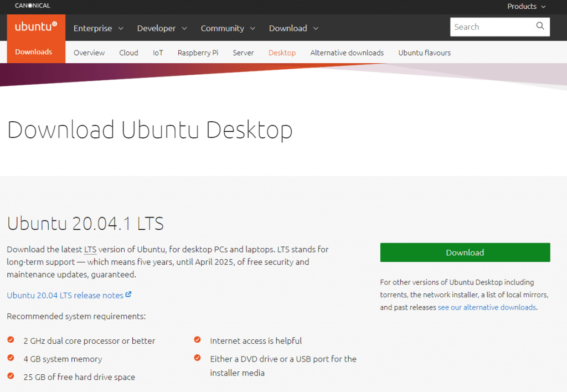Click the external link icon after release notes
567x392 pixels.
(128, 295)
